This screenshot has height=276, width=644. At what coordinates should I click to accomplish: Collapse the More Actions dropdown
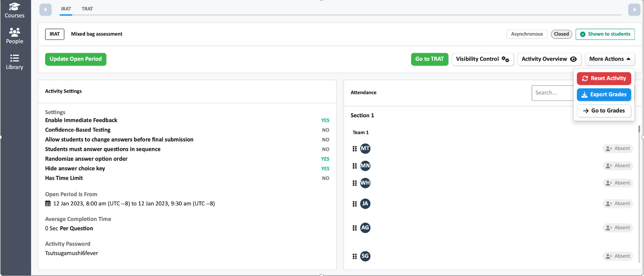click(x=610, y=59)
